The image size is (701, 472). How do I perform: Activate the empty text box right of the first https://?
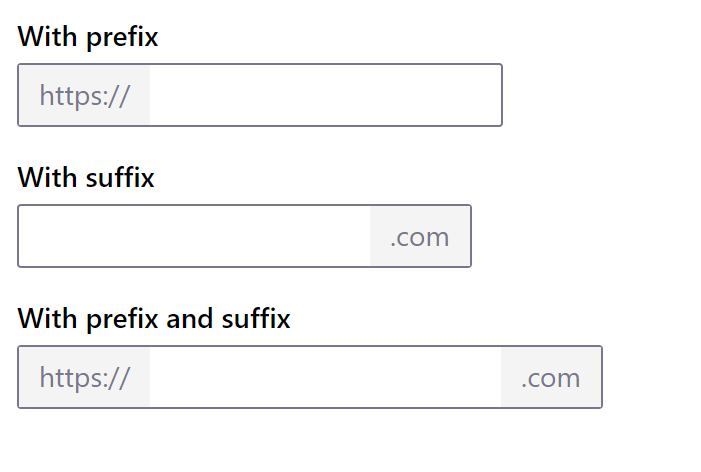coord(325,96)
